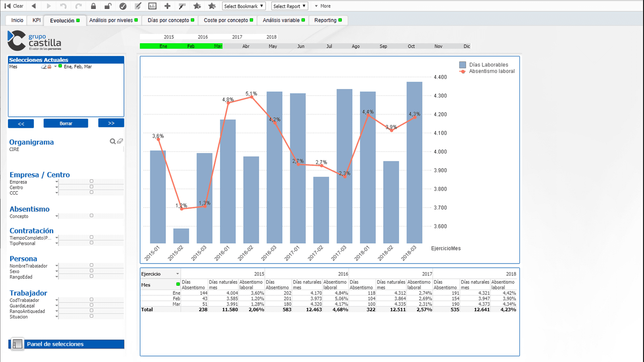Open the Select Report dropdown
This screenshot has width=644, height=362.
coord(288,6)
